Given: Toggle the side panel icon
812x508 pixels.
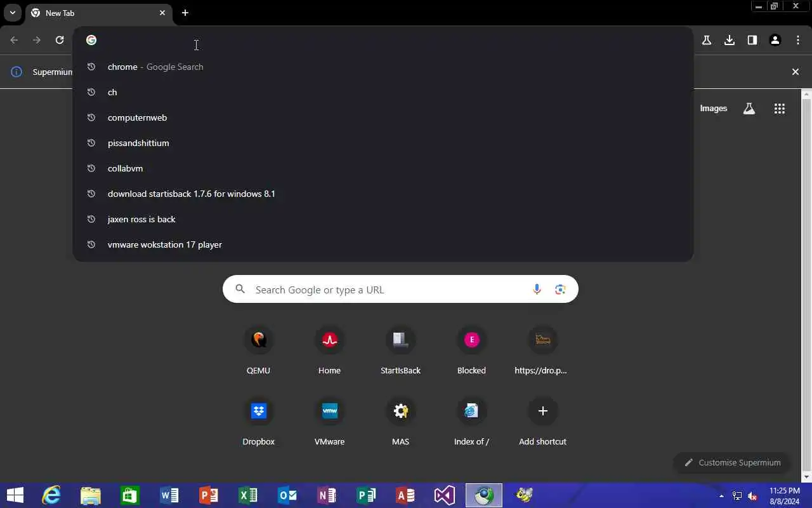Looking at the screenshot, I should click(x=752, y=40).
